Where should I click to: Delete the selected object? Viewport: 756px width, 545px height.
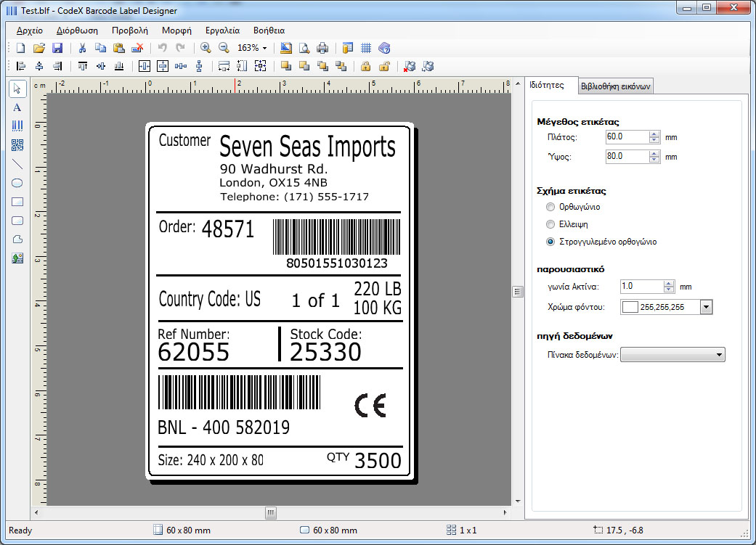137,48
